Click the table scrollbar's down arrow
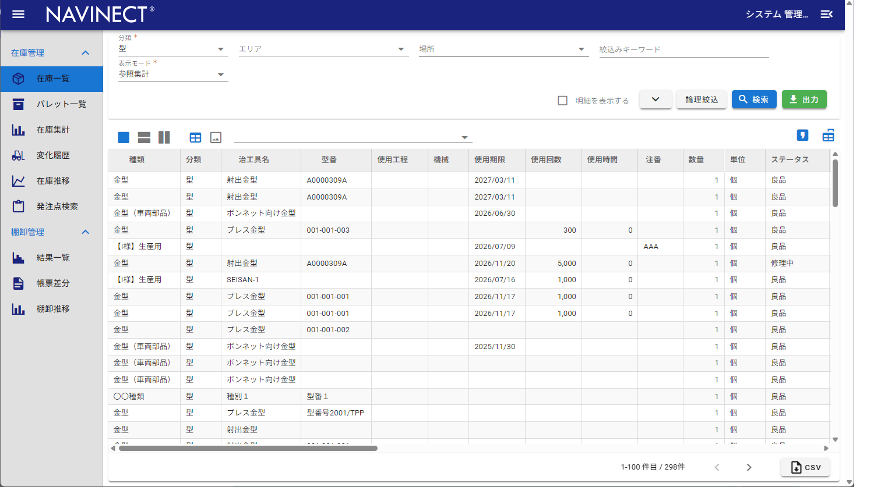 click(x=835, y=440)
